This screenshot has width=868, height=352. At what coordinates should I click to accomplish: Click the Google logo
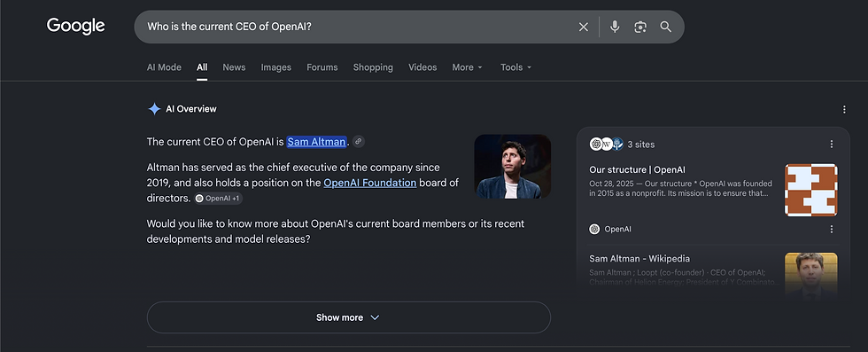pos(76,26)
